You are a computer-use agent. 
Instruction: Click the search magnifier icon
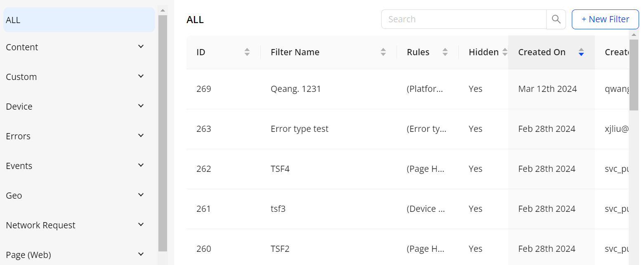556,19
